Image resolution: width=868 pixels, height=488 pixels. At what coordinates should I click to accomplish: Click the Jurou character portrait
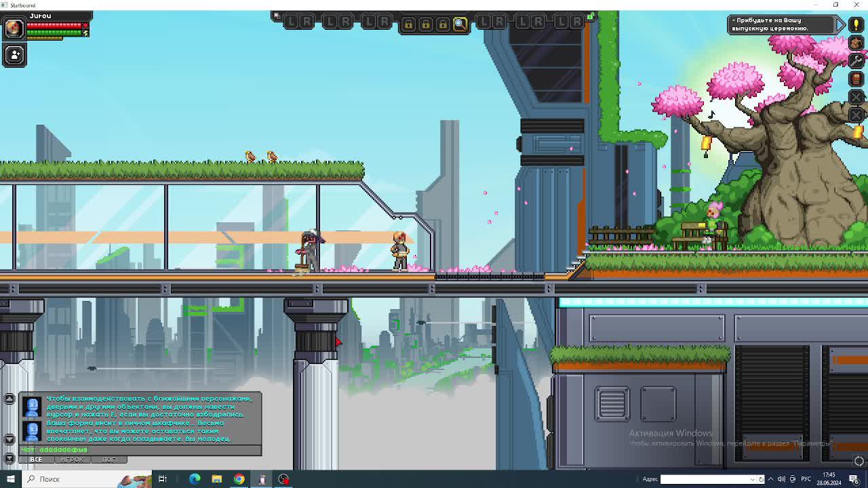(14, 28)
